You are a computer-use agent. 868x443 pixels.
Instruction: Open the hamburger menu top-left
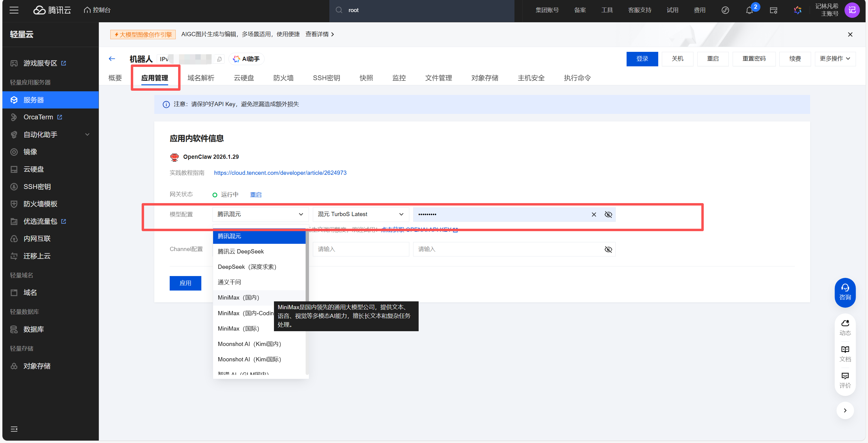coord(14,10)
